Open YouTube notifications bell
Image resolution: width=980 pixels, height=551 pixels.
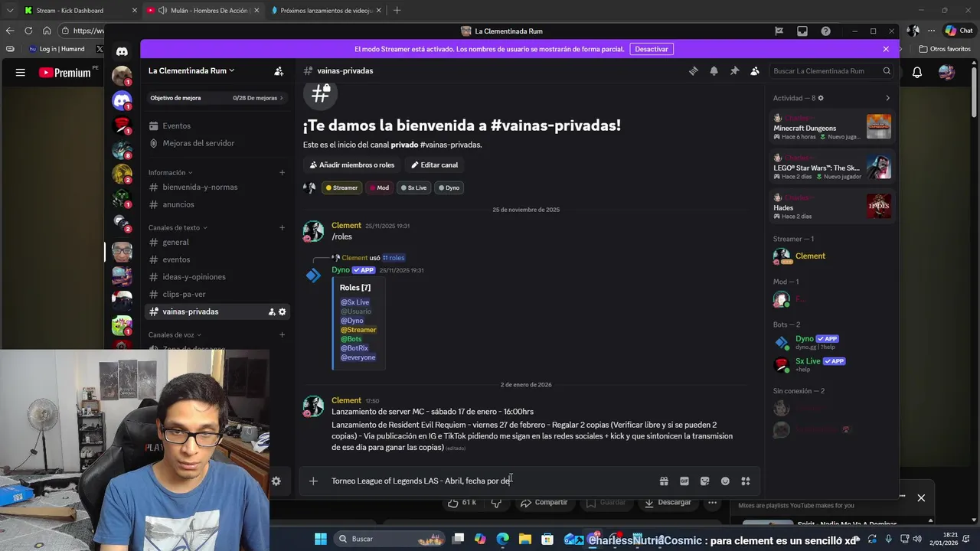(x=917, y=73)
